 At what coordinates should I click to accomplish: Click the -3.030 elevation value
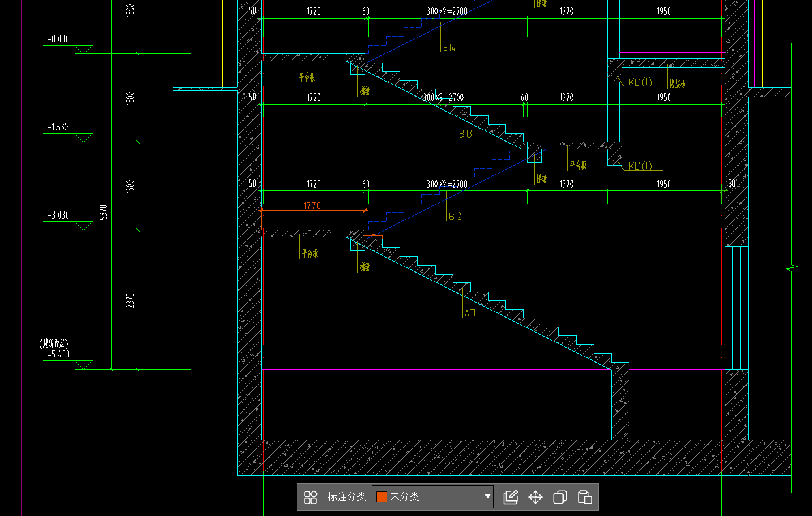(x=59, y=215)
